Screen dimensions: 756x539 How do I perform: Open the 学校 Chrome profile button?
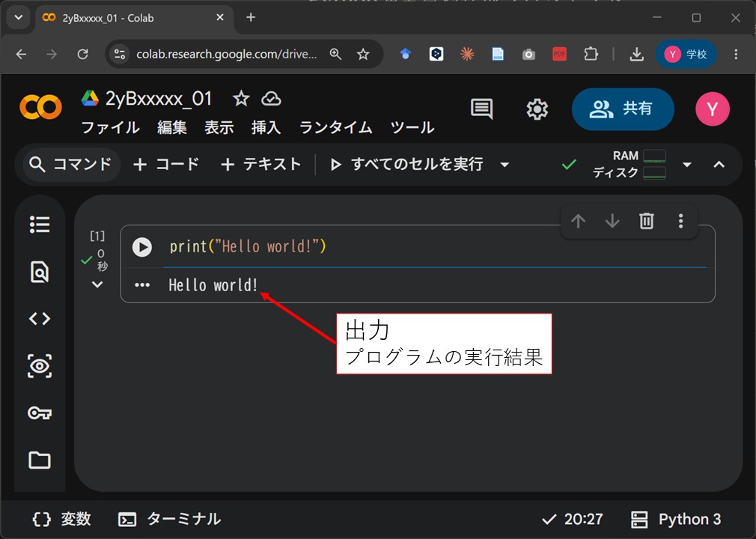click(686, 54)
